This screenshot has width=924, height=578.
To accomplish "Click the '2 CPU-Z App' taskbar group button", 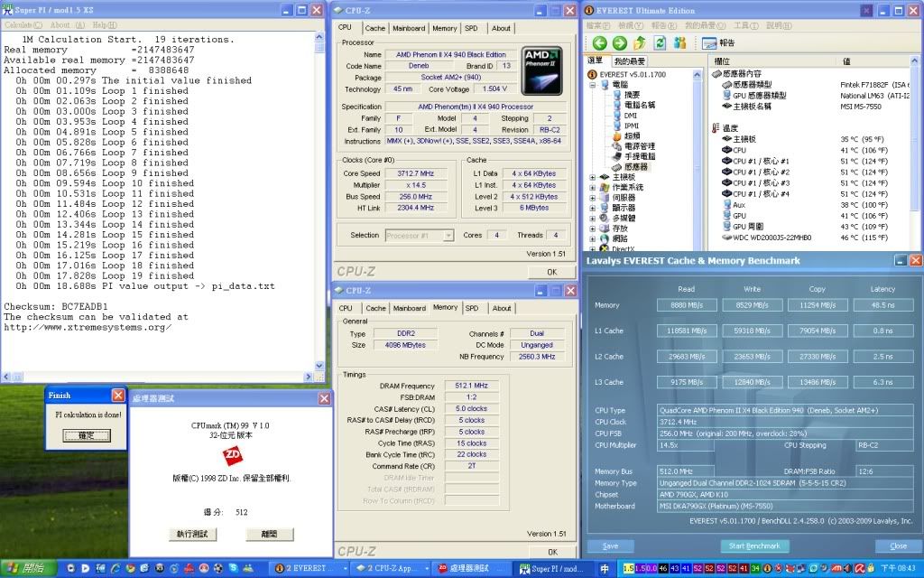I will tap(391, 569).
